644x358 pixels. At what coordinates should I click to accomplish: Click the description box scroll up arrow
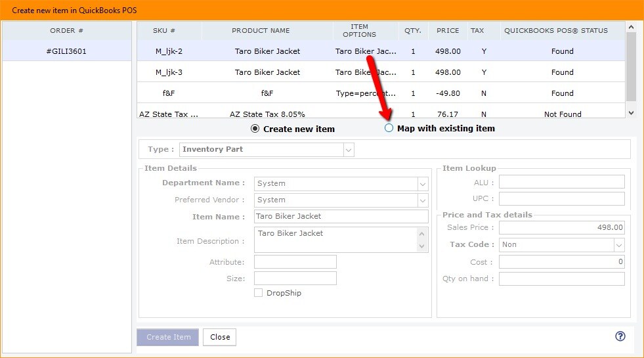[422, 233]
